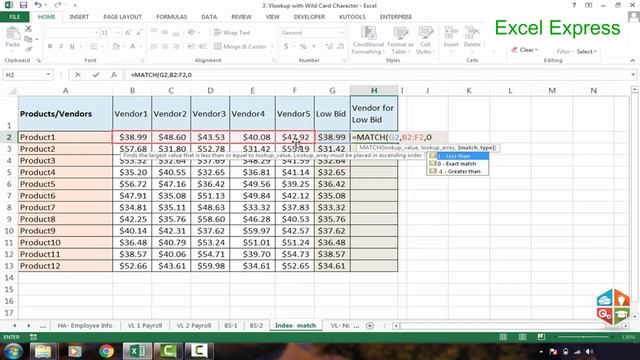Click Conditional Formatting icon

[x=368, y=40]
